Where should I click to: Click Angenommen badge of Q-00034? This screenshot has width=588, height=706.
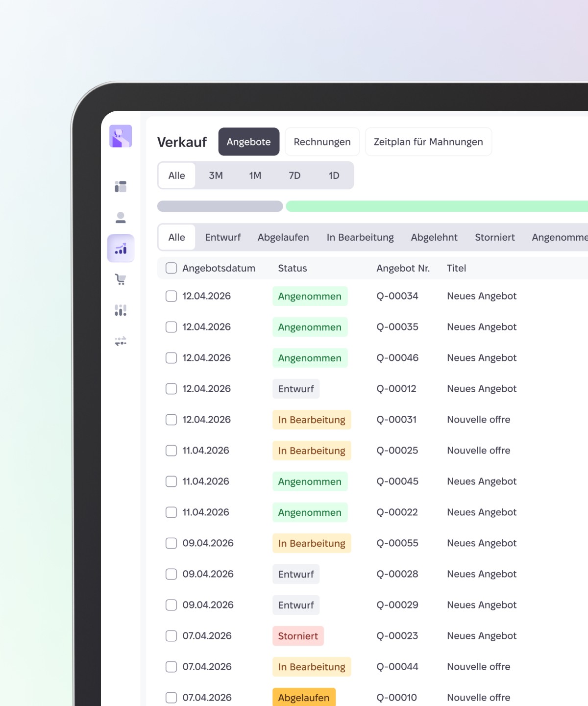point(310,296)
